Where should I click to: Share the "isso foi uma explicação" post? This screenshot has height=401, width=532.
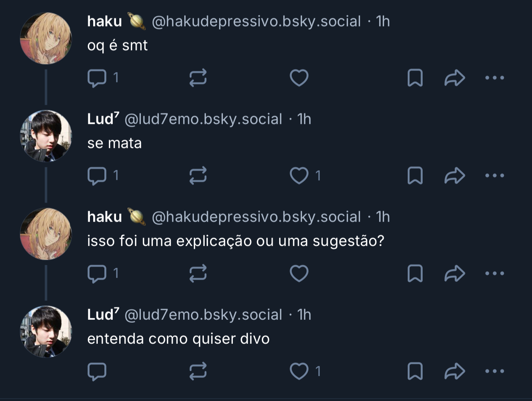coord(455,274)
